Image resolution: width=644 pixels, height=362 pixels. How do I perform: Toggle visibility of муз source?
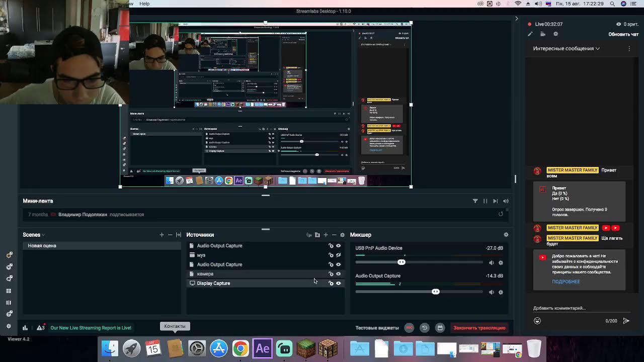339,255
